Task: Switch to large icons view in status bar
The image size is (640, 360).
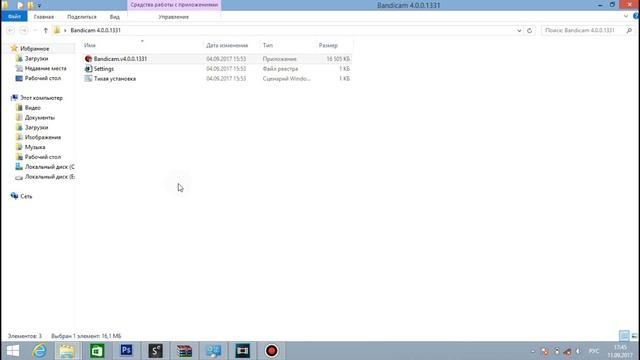Action: point(634,336)
